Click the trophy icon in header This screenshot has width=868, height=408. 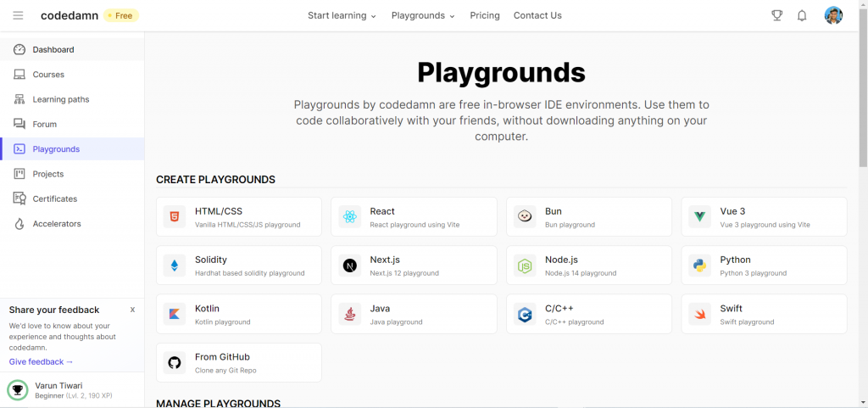pos(777,15)
